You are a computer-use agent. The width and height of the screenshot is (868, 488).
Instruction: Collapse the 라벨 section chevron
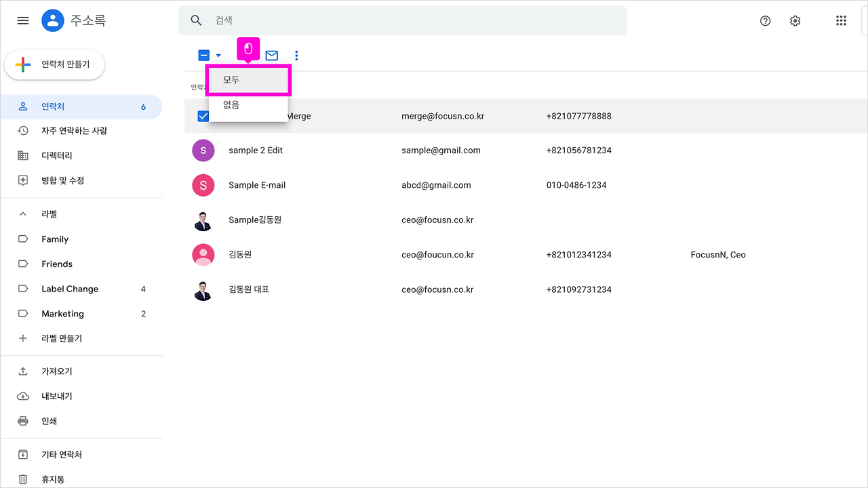(x=23, y=214)
